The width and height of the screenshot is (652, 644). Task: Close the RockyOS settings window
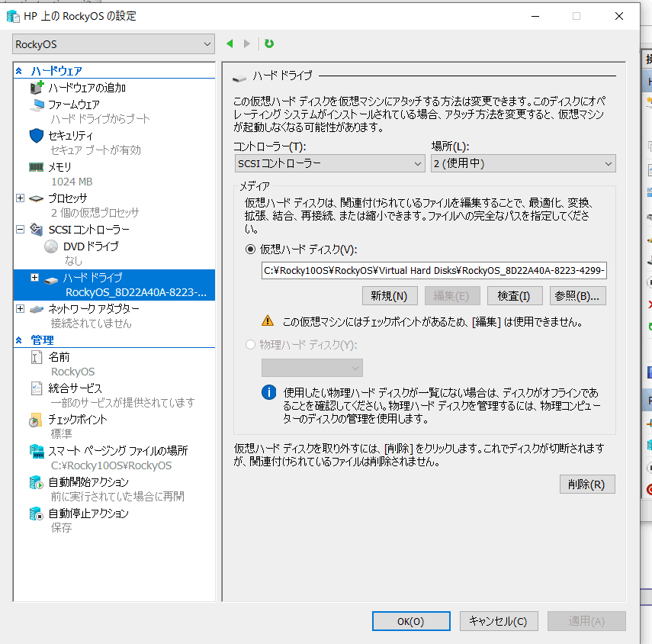click(619, 16)
